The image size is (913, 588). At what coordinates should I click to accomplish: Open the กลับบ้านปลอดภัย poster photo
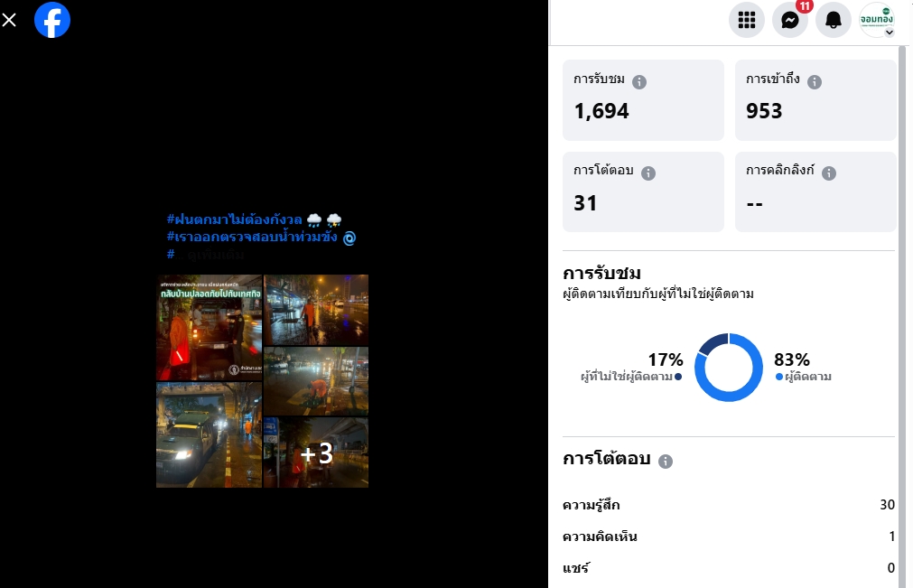pos(209,328)
